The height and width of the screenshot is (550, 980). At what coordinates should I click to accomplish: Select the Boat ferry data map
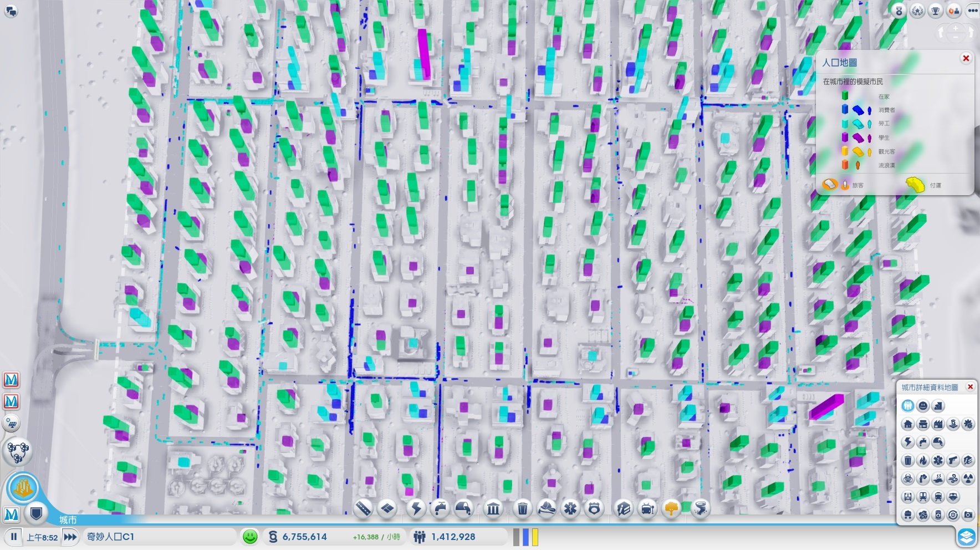(x=953, y=497)
